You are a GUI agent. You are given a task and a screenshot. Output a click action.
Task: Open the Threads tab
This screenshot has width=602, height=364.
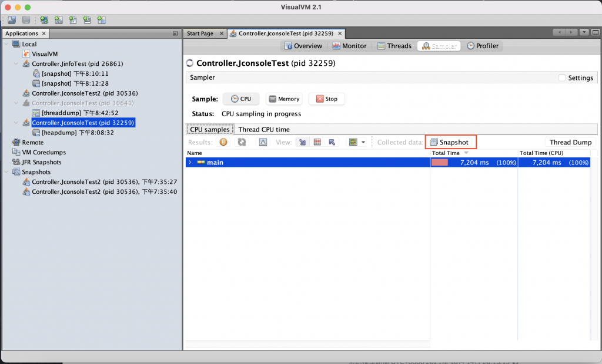coord(394,46)
